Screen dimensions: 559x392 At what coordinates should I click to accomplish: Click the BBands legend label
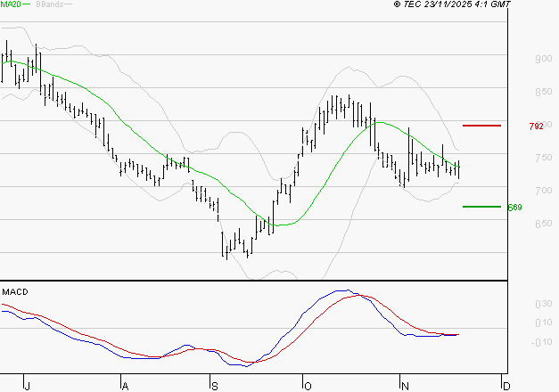(50, 4)
